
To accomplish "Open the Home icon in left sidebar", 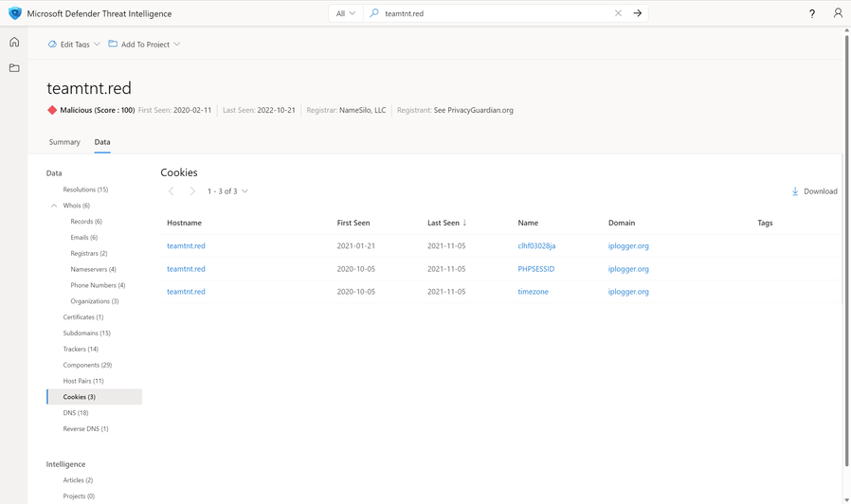I will [14, 42].
